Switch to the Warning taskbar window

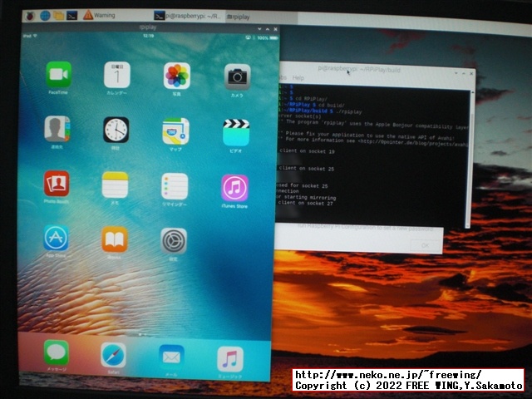(x=99, y=15)
